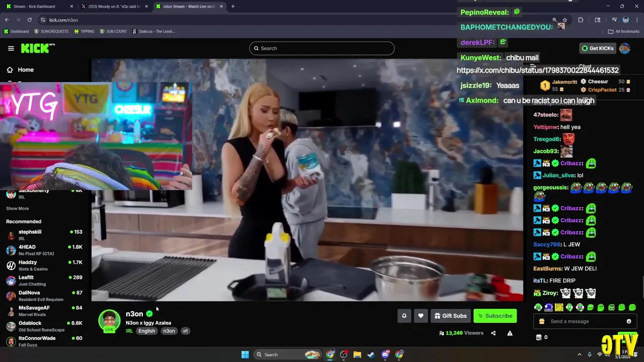Screen dimensions: 644x362
Task: Open a new browser tab
Action: pos(232,7)
